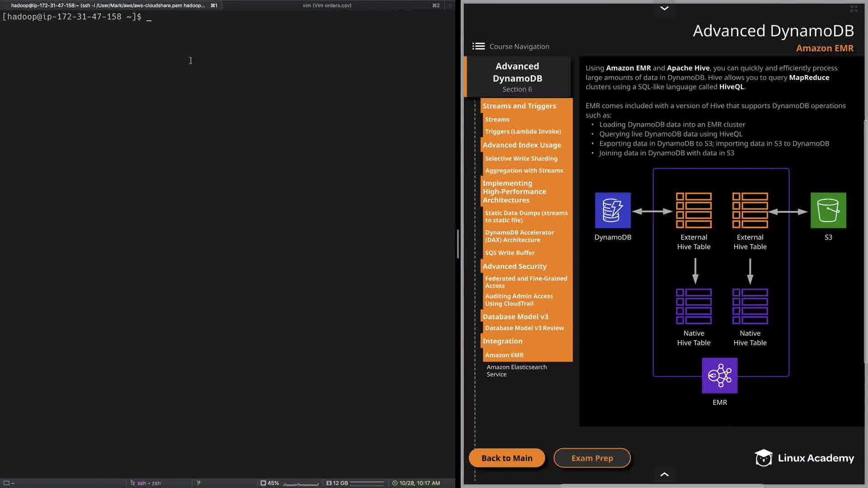This screenshot has height=488, width=868.
Task: Open the Amazon Elasticsearch Service lesson
Action: (516, 371)
